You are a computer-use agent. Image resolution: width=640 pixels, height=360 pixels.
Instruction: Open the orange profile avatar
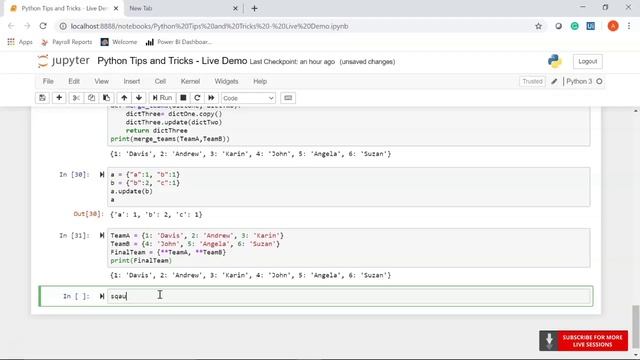point(613,26)
